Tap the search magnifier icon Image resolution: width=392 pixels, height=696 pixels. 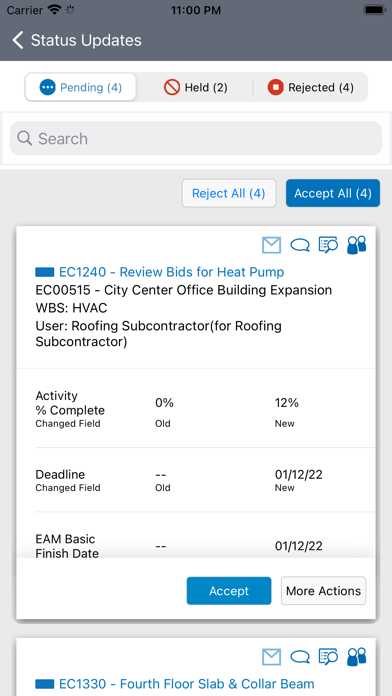click(24, 138)
